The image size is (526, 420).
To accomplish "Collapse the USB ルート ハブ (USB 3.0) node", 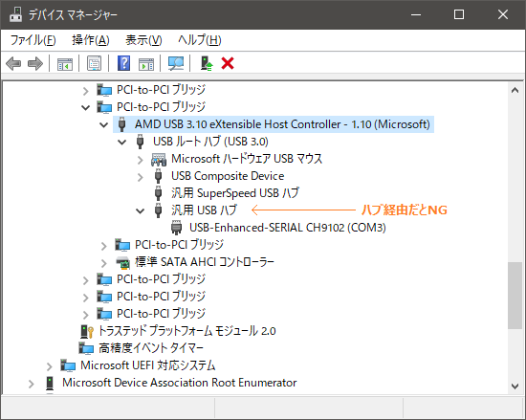I will point(122,143).
